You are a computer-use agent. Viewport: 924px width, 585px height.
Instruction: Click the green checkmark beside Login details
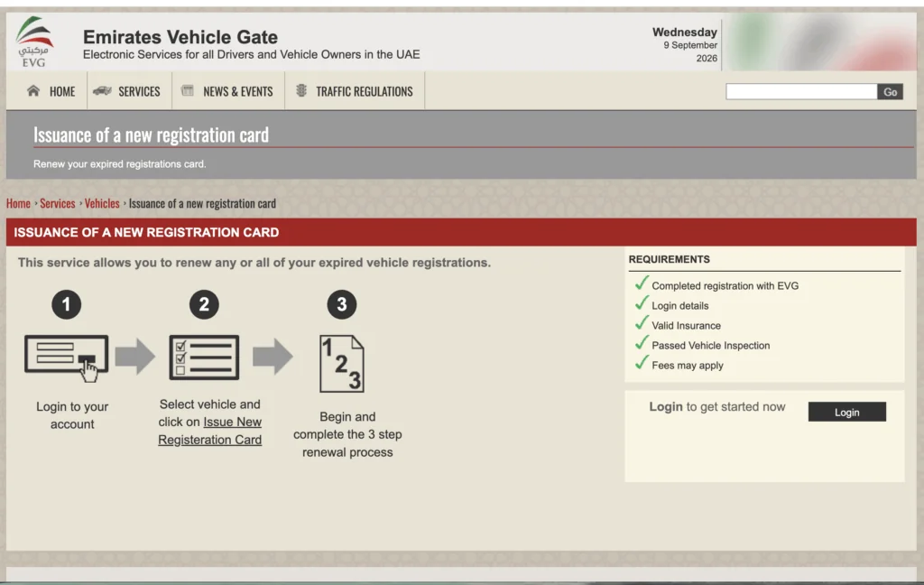(x=642, y=303)
